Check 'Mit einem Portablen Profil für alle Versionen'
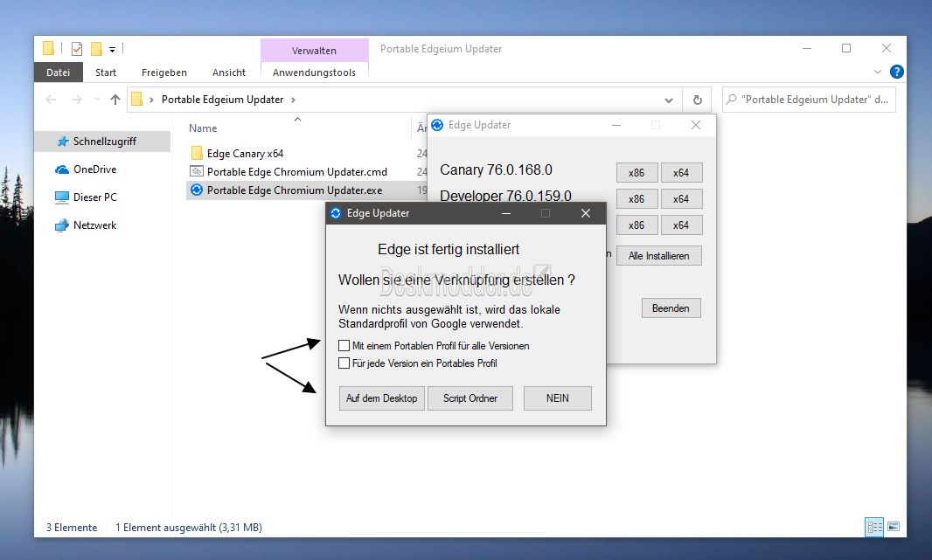932x560 pixels. pyautogui.click(x=344, y=346)
